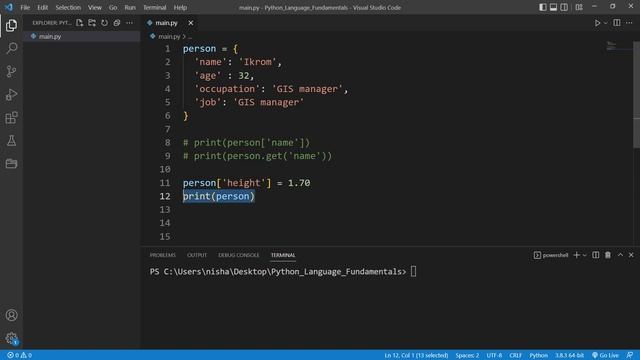Select the powershell terminal label
The width and height of the screenshot is (640, 360).
tap(551, 255)
